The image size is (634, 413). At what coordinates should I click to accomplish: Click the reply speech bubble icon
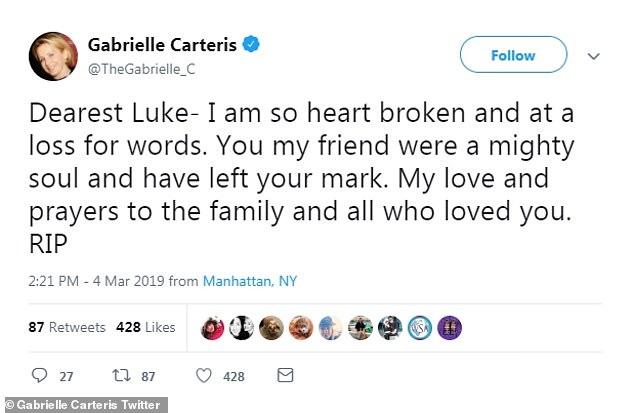click(41, 376)
